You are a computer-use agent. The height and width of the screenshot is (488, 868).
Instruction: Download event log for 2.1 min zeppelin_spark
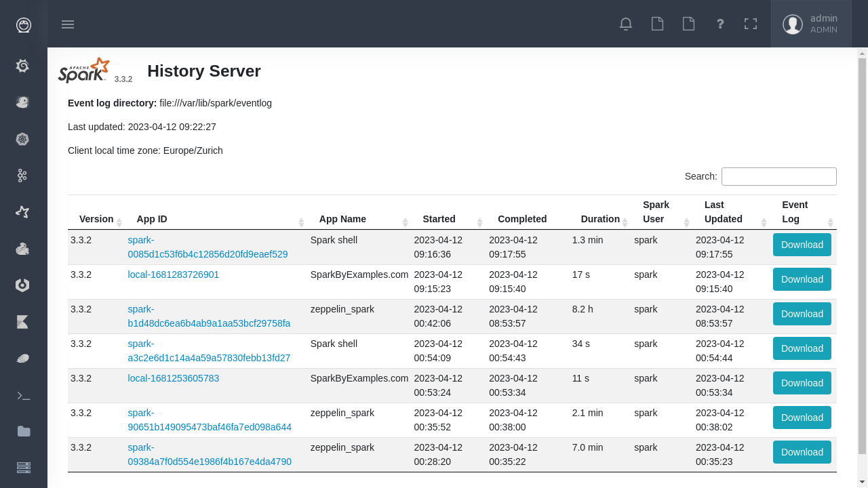click(802, 418)
